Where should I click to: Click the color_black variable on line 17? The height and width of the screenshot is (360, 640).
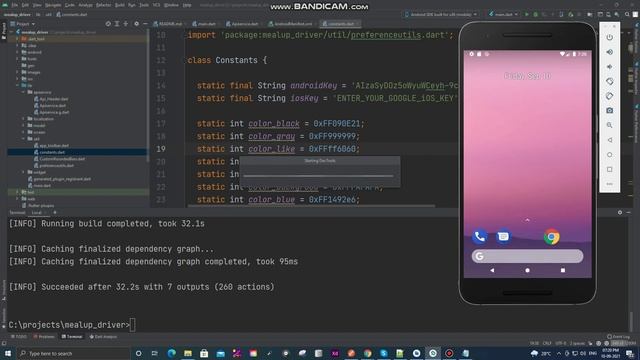tap(274, 123)
